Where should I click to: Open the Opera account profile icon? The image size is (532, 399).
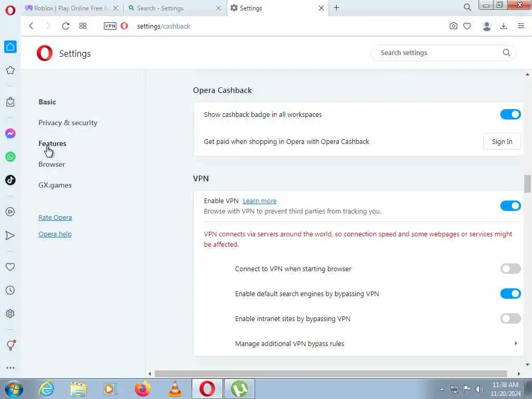(486, 26)
